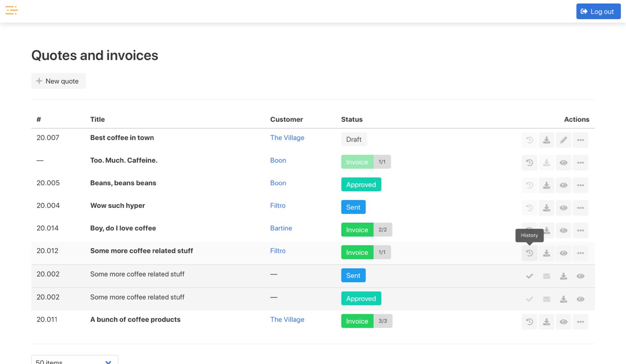Viewport: 626px width, 364px height.
Task: Click the title Beans, beans beans
Action: [123, 183]
